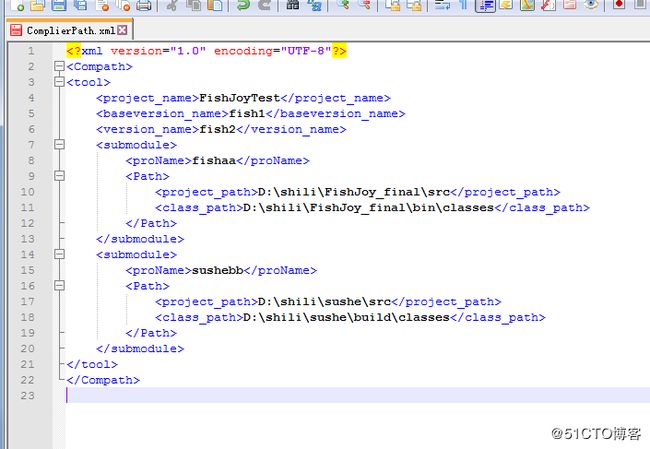This screenshot has width=650, height=449.
Task: Save the current file with floppy icon
Action: click(59, 4)
